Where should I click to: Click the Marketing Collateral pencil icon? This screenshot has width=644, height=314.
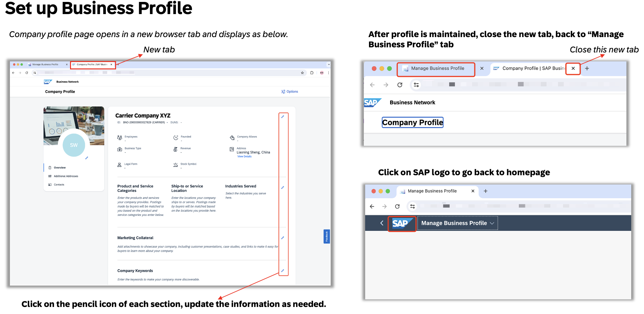(x=283, y=238)
